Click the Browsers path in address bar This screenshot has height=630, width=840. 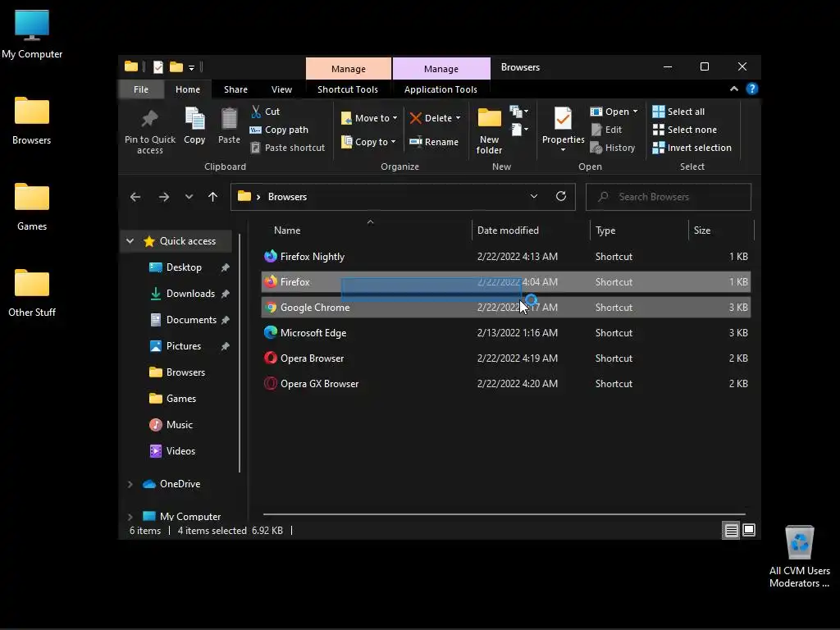tap(287, 197)
